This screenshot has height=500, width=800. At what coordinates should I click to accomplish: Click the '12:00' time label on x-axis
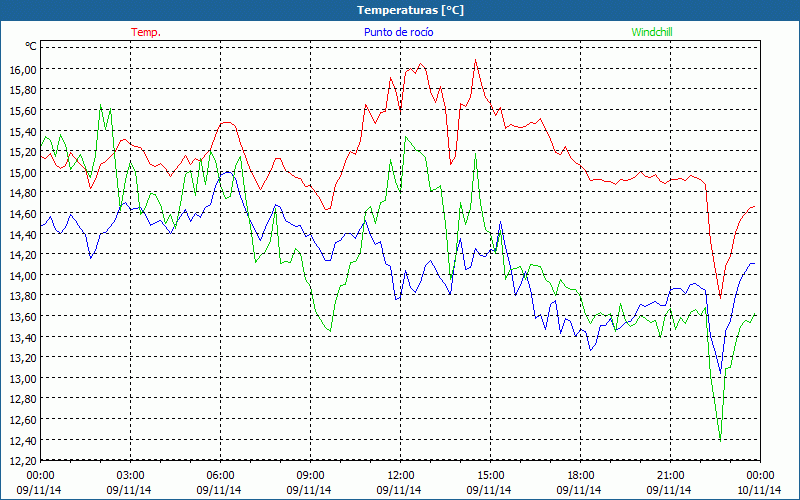click(401, 476)
